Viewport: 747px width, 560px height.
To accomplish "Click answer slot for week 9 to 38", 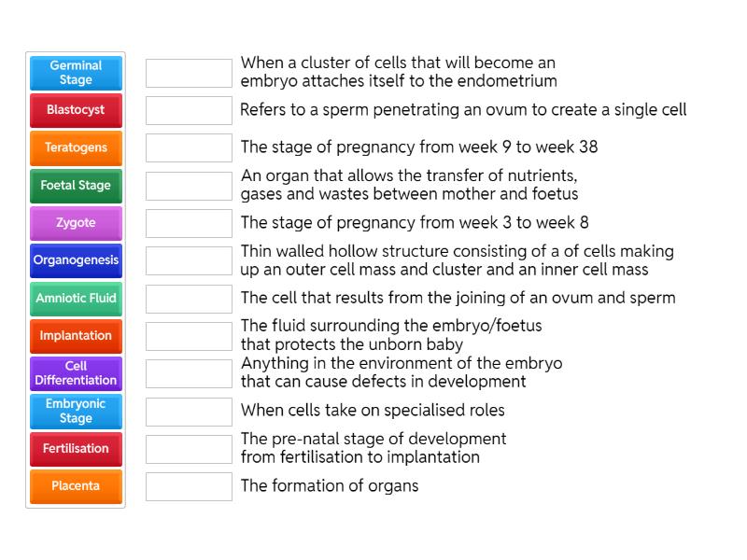I will [x=189, y=147].
